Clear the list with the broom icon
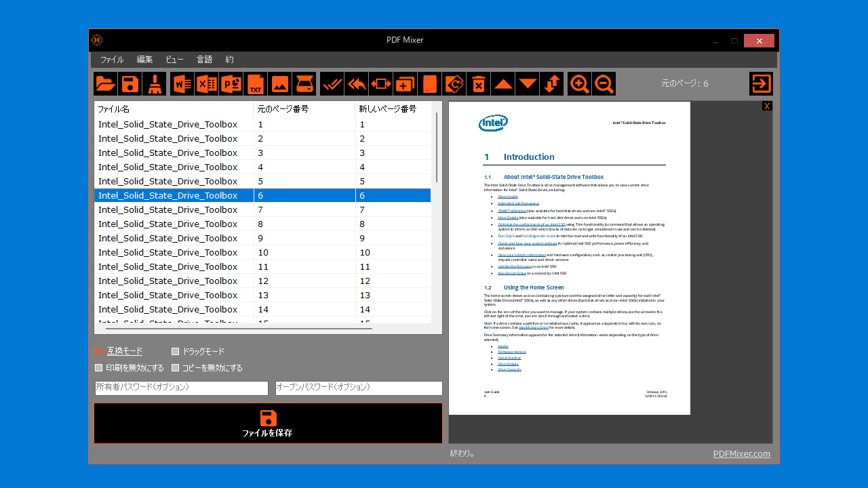Viewport: 868px width, 488px height. [154, 84]
